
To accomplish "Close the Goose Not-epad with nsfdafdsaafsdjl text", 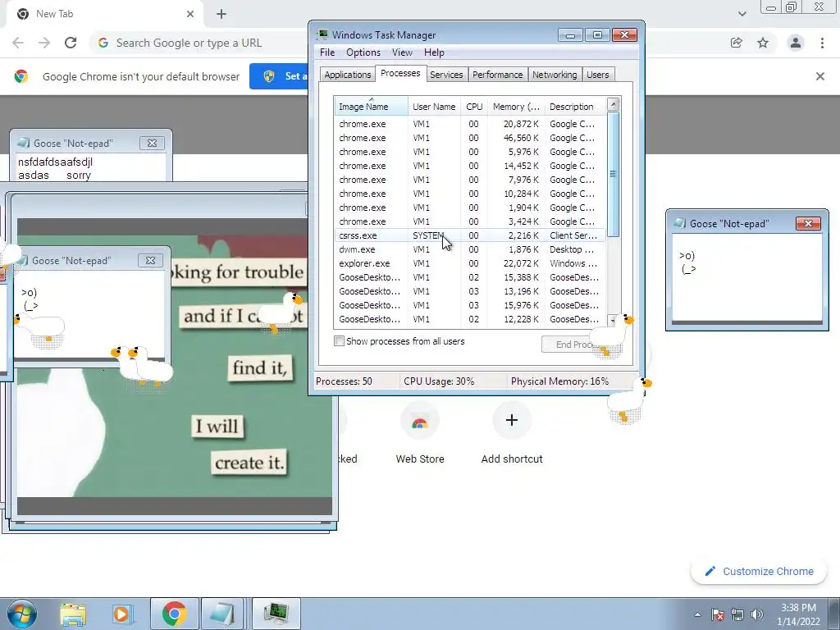I will [x=152, y=143].
